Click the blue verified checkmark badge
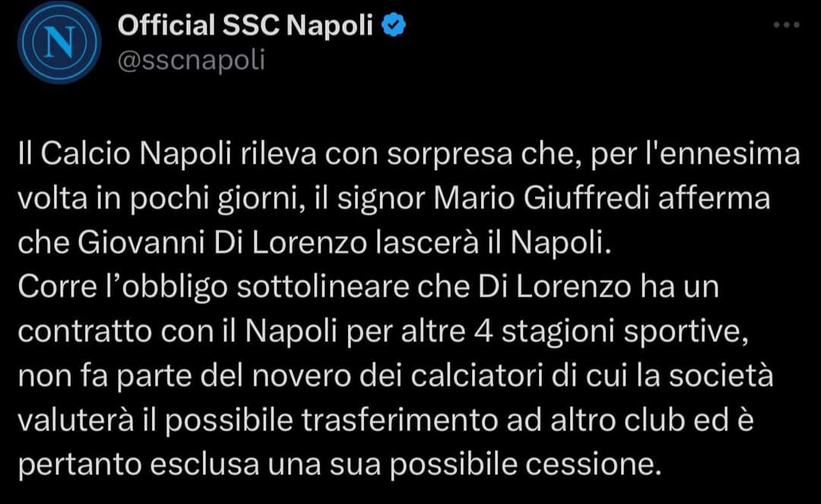The height and width of the screenshot is (504, 821). [394, 25]
